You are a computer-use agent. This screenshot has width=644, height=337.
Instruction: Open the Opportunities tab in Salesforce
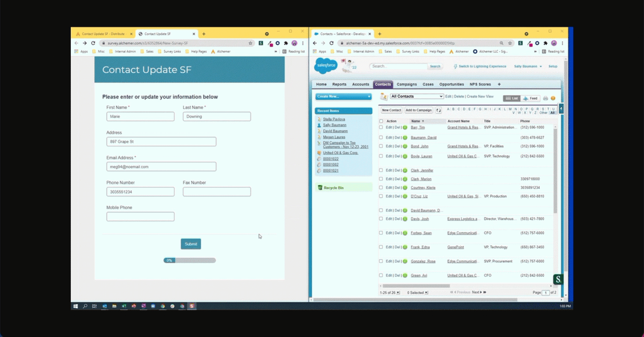452,84
